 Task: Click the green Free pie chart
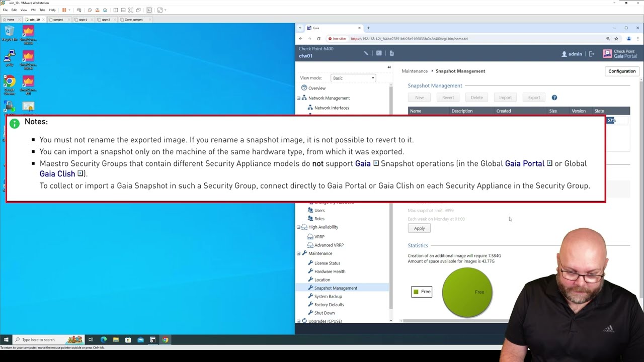coord(467,292)
